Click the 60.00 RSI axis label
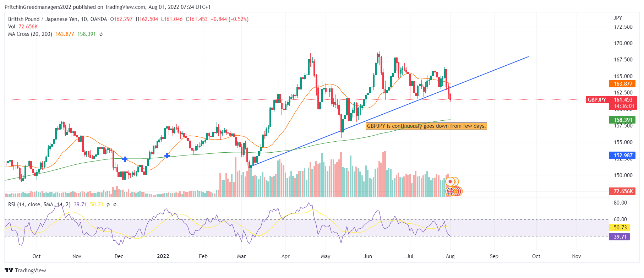The image size is (644, 278). point(620,219)
